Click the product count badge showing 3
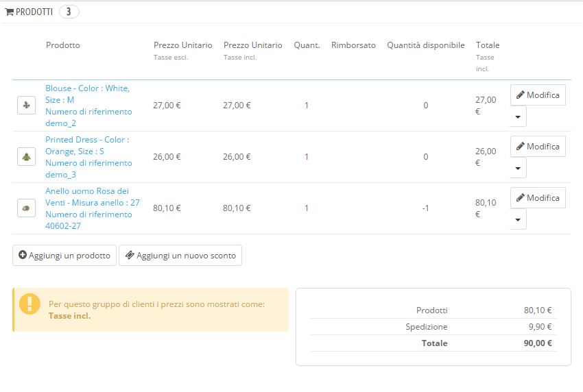Image resolution: width=583 pixels, height=392 pixels. click(x=69, y=12)
